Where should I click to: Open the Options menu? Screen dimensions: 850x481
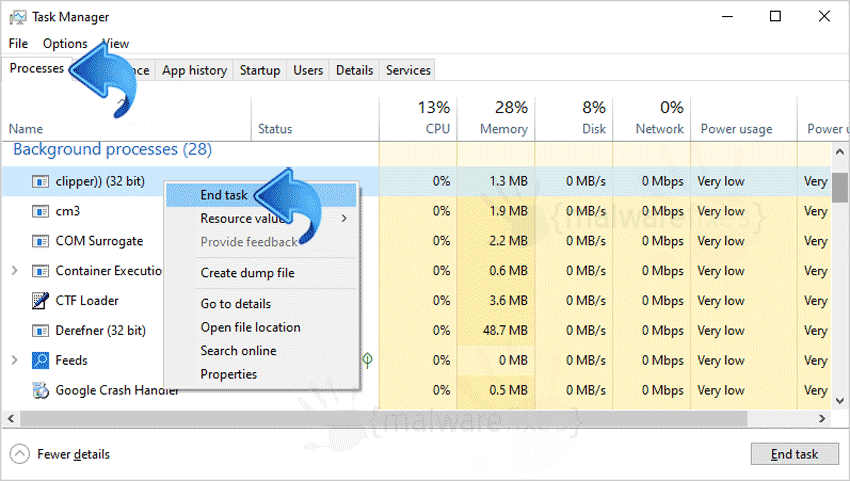(x=65, y=43)
